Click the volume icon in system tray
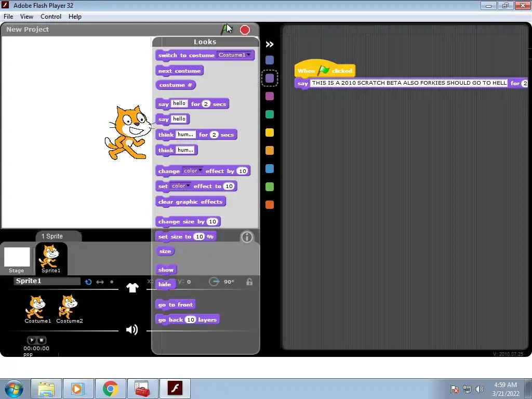Screen dimensions: 532x399 click(479, 389)
